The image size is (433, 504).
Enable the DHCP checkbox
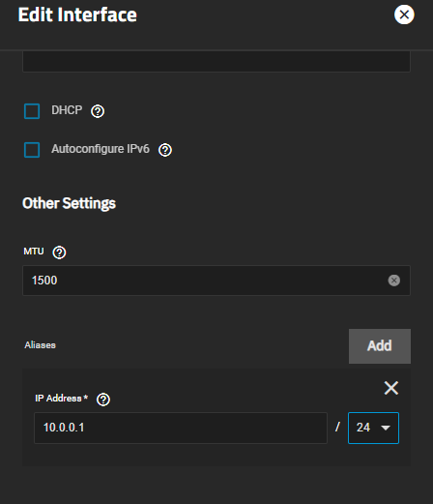click(32, 111)
